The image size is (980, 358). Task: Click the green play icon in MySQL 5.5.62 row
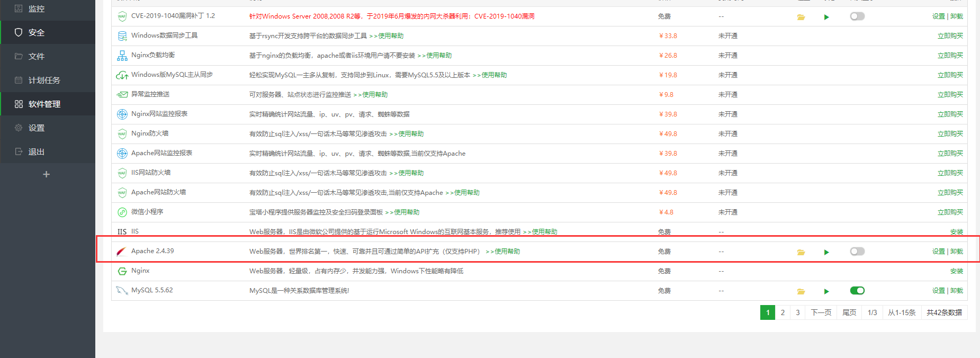point(826,291)
